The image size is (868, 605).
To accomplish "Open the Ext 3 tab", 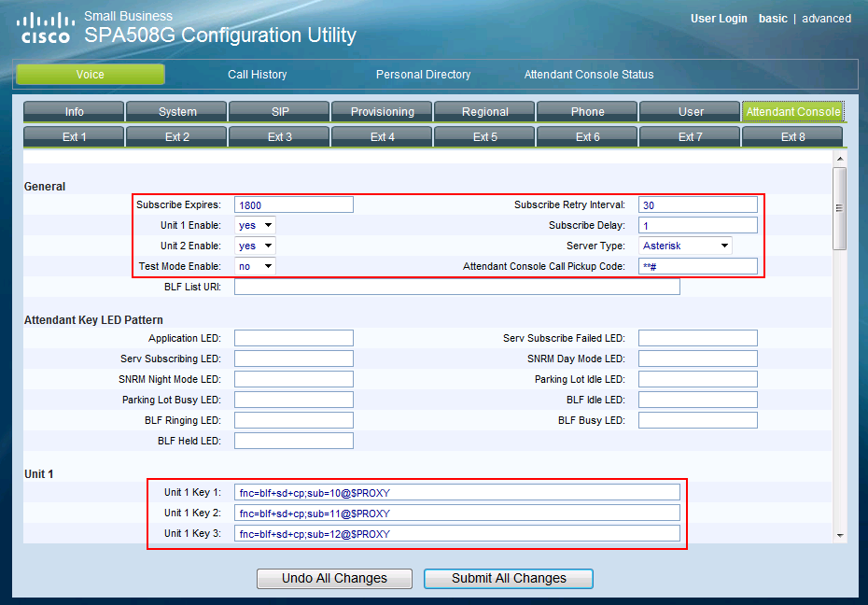I will 280,136.
